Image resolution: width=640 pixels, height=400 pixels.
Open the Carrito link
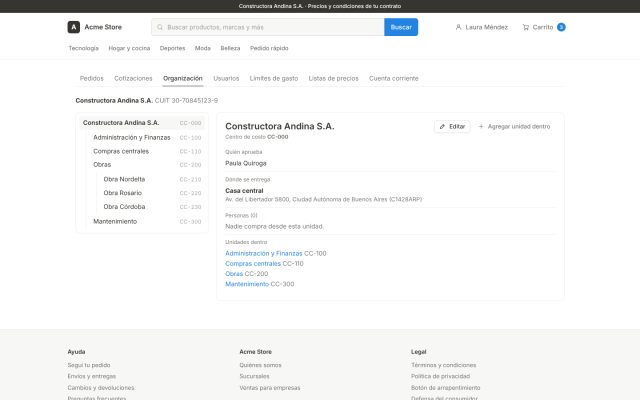tap(544, 27)
